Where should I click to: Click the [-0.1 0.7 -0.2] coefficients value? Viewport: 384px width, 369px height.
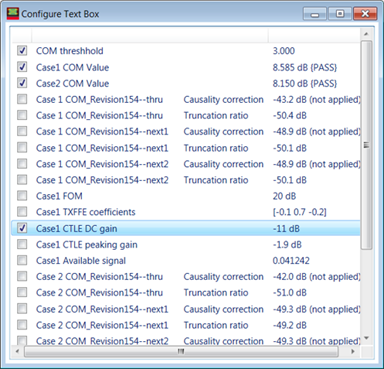coord(299,212)
